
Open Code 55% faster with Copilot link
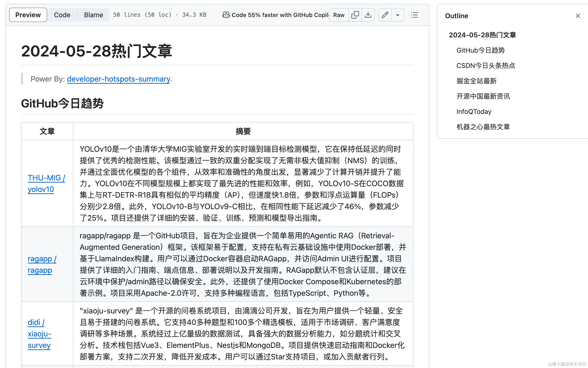click(280, 15)
